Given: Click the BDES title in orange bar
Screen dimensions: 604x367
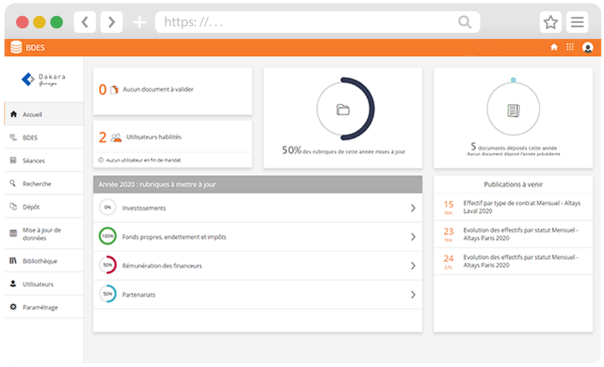Looking at the screenshot, I should coord(35,47).
